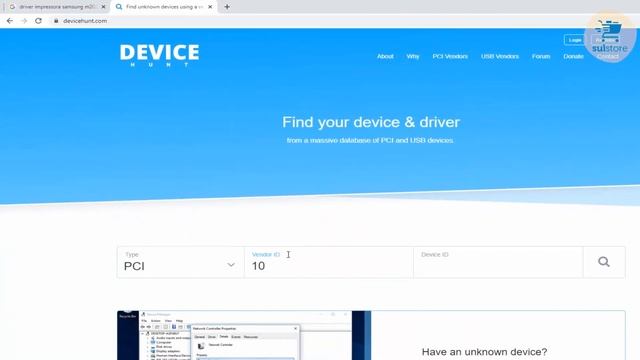This screenshot has height=360, width=640.
Task: Click the Find your device & driver heading
Action: [371, 122]
